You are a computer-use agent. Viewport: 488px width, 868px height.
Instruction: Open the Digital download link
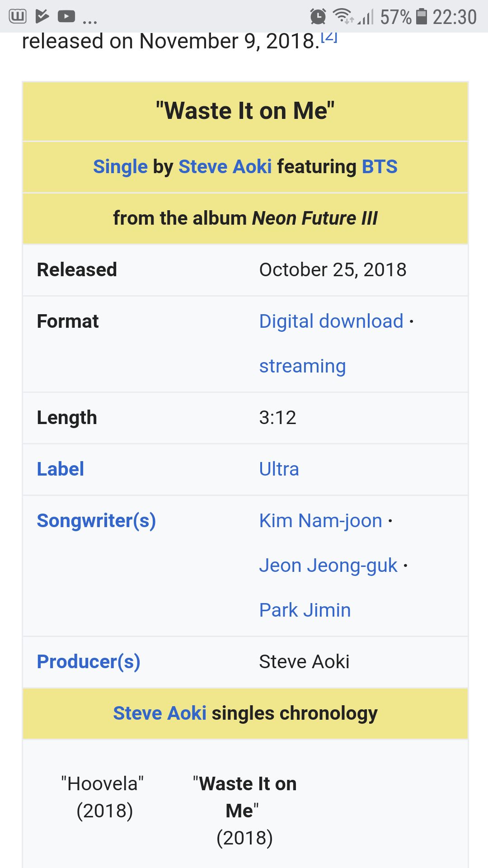tap(331, 321)
